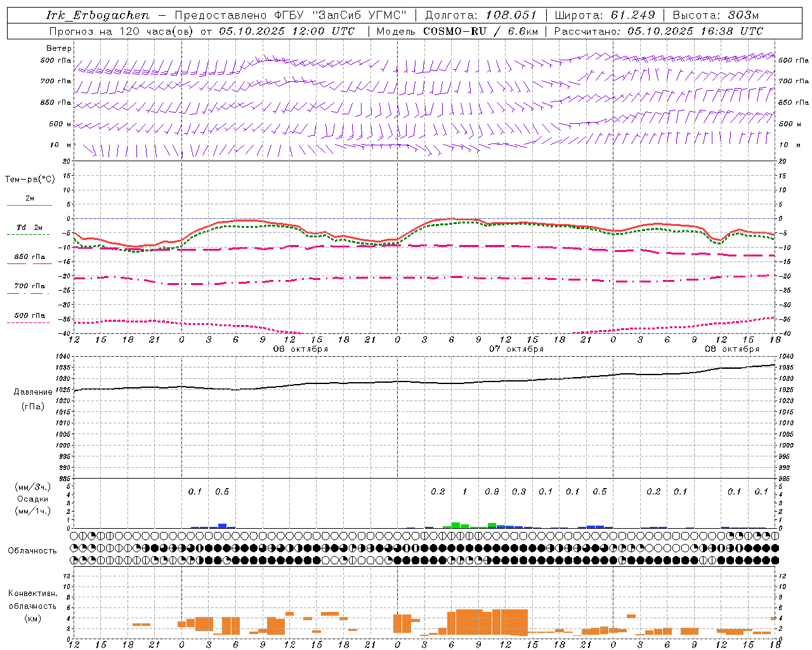Click the '500 м' wind level label on the left
This screenshot has width=812, height=650.
[x=60, y=124]
